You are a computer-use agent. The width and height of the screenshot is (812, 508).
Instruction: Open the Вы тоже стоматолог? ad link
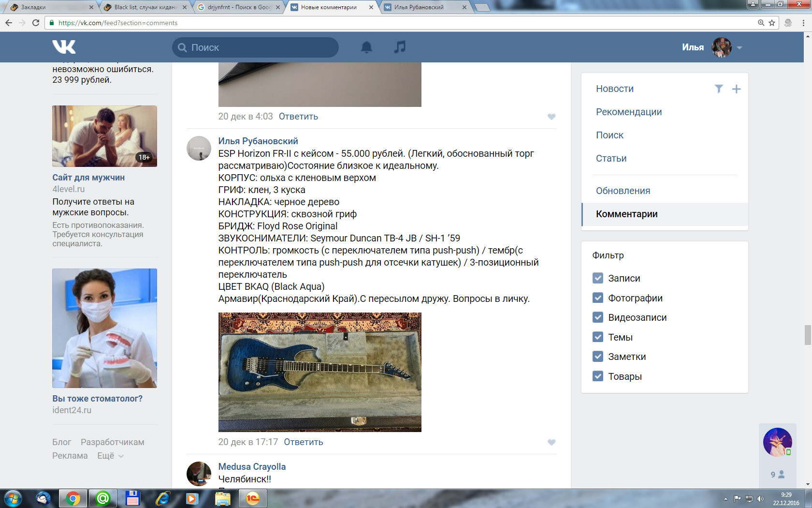97,399
